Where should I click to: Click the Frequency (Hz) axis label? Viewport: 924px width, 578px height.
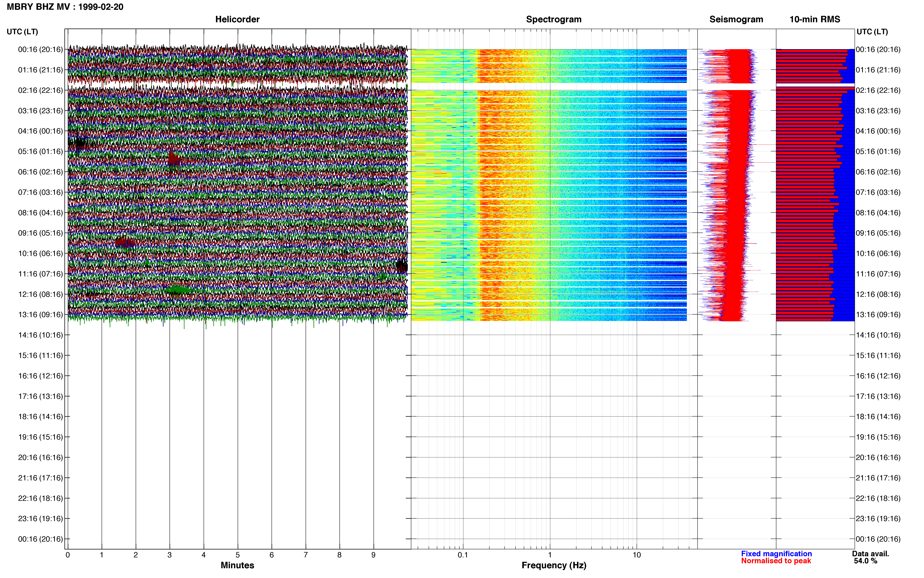(554, 565)
